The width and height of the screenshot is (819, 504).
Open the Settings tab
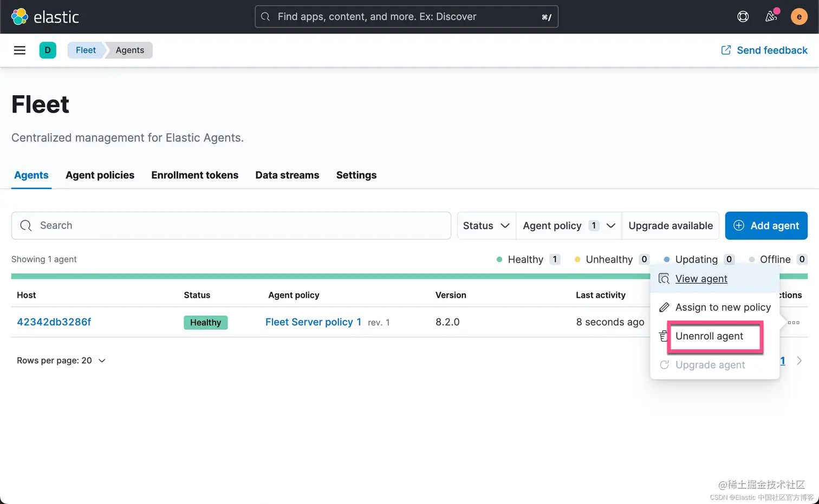[356, 175]
